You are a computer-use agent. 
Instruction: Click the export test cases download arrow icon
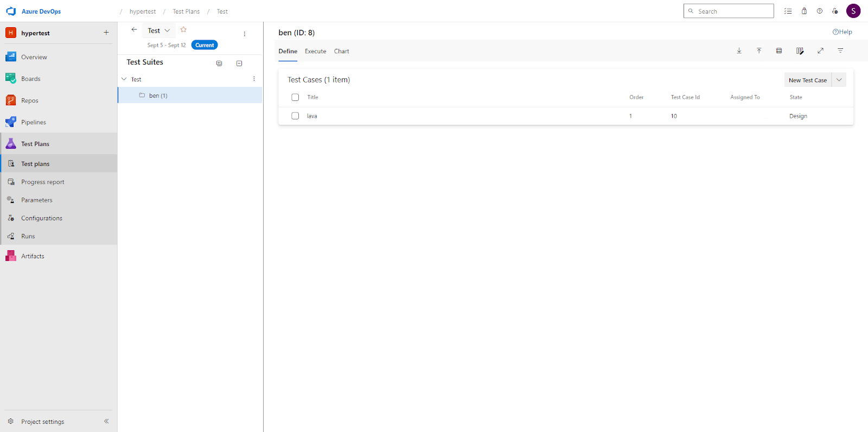click(x=739, y=50)
